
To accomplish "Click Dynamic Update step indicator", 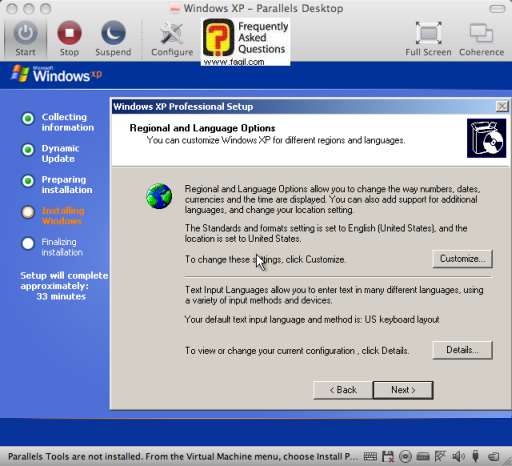I will tap(28, 150).
